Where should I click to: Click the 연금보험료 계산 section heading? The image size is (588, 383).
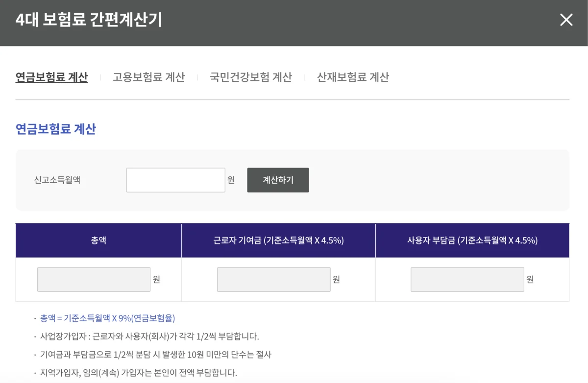(56, 129)
